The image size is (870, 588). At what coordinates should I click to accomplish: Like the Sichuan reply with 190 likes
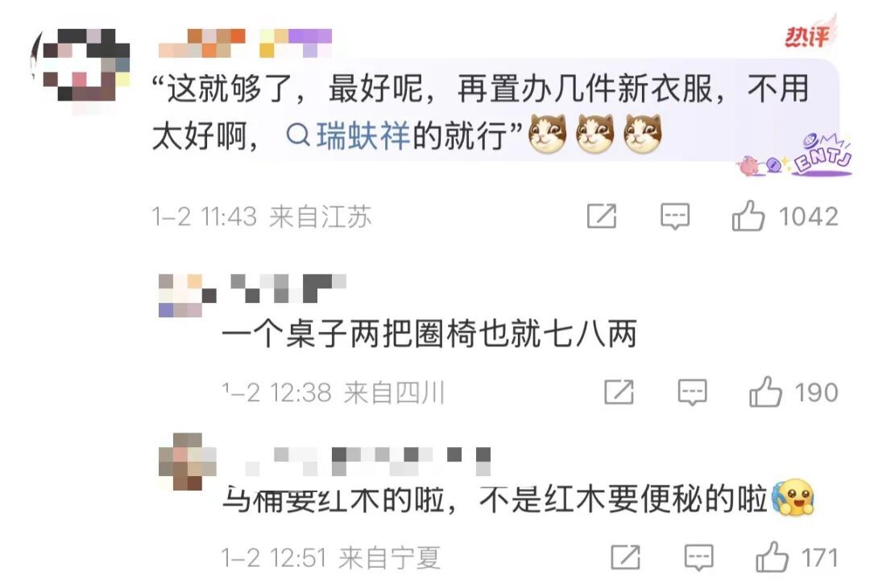coord(765,391)
